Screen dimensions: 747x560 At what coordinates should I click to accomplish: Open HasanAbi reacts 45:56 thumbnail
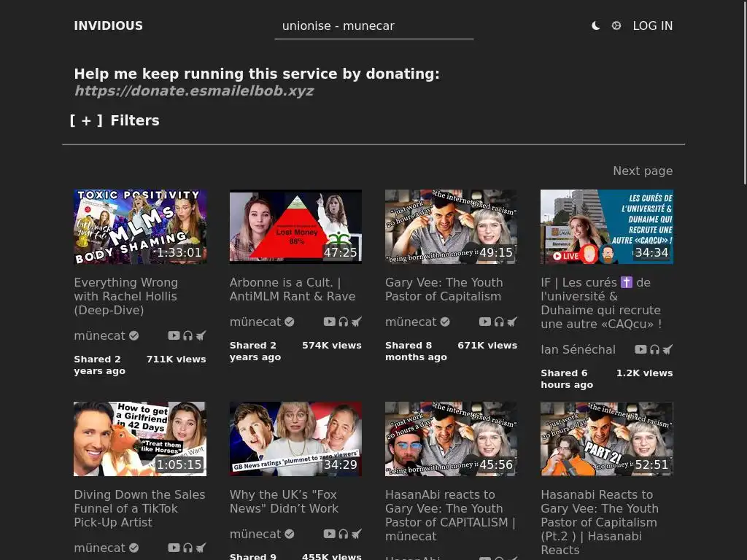[451, 439]
